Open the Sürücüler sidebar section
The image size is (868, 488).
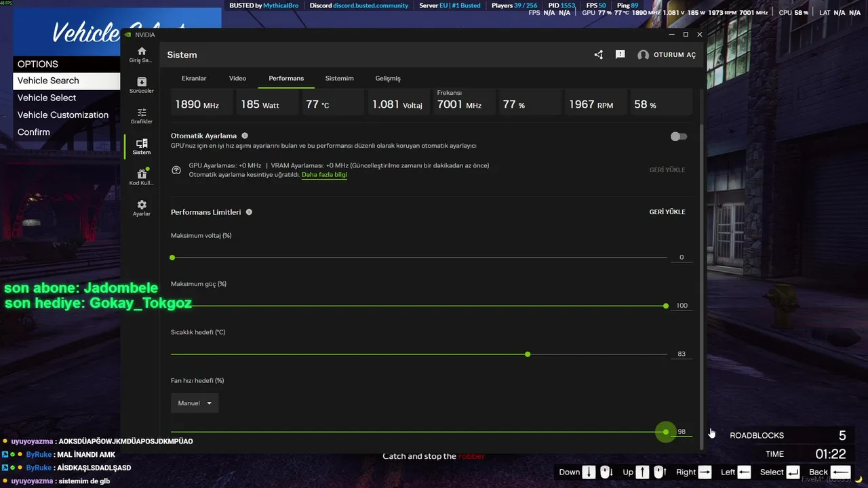click(142, 81)
